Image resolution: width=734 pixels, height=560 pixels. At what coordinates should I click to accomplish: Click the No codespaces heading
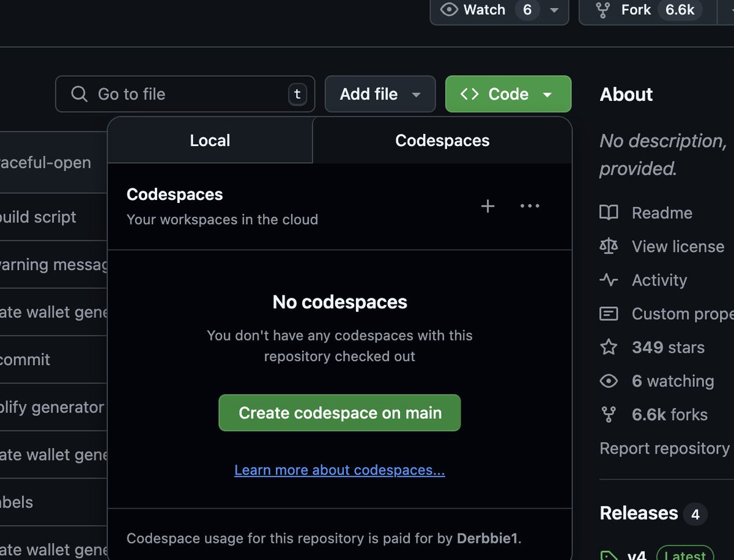coord(339,302)
